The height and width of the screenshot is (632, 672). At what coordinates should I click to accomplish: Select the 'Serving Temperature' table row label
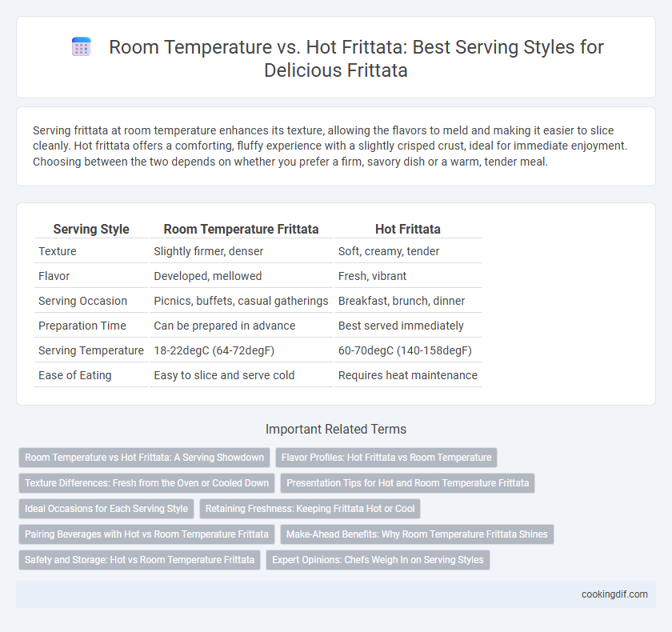91,350
